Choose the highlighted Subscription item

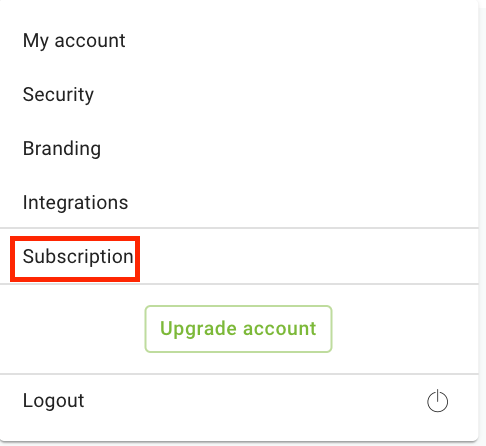pyautogui.click(x=239, y=256)
